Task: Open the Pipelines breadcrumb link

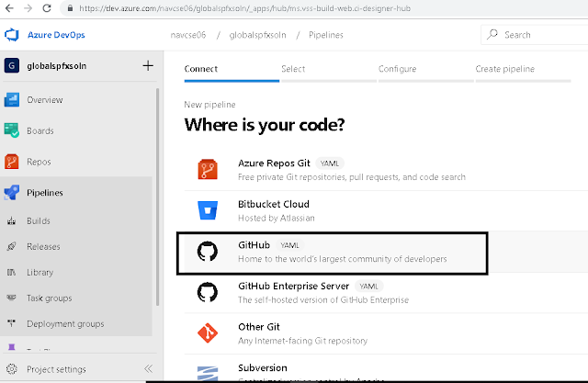Action: click(x=326, y=35)
